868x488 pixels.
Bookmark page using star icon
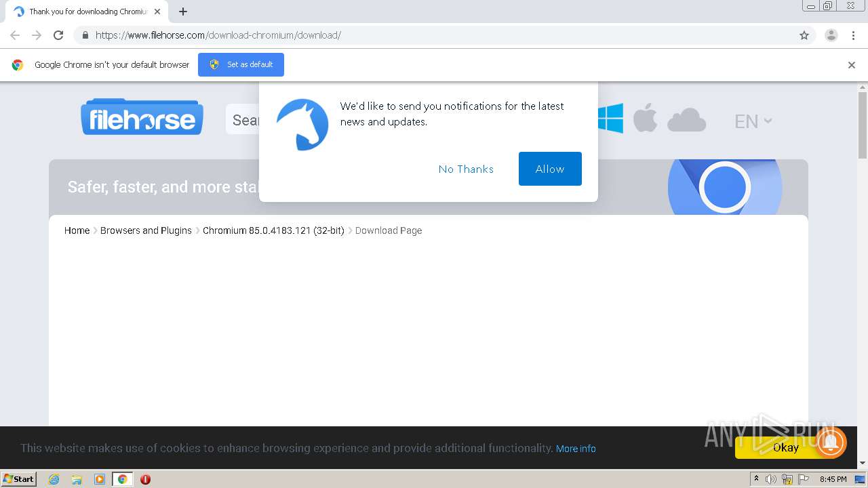pyautogui.click(x=804, y=35)
